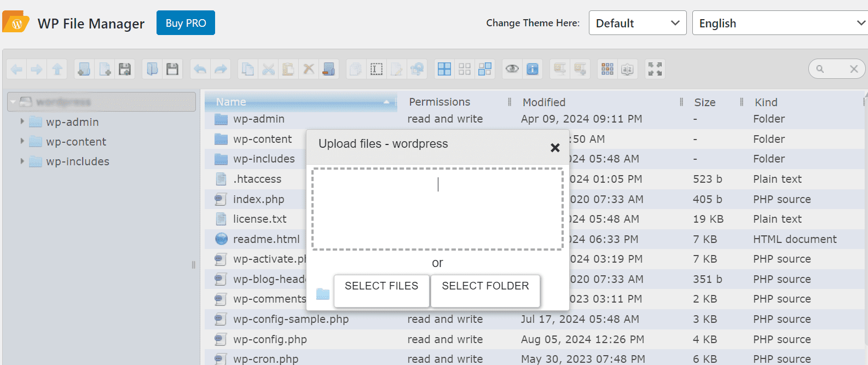This screenshot has height=365, width=868.
Task: Click the Delete toolbar icon
Action: pyautogui.click(x=309, y=69)
